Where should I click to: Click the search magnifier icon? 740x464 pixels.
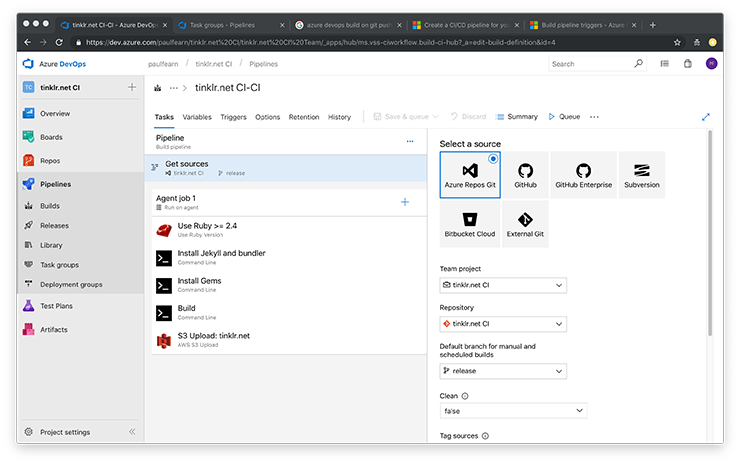(x=638, y=63)
